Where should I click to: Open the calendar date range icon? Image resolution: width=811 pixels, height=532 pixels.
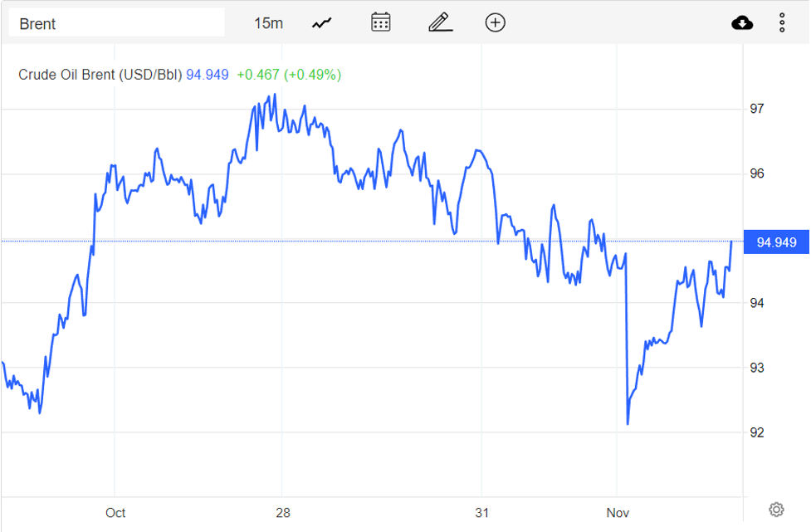(x=380, y=22)
